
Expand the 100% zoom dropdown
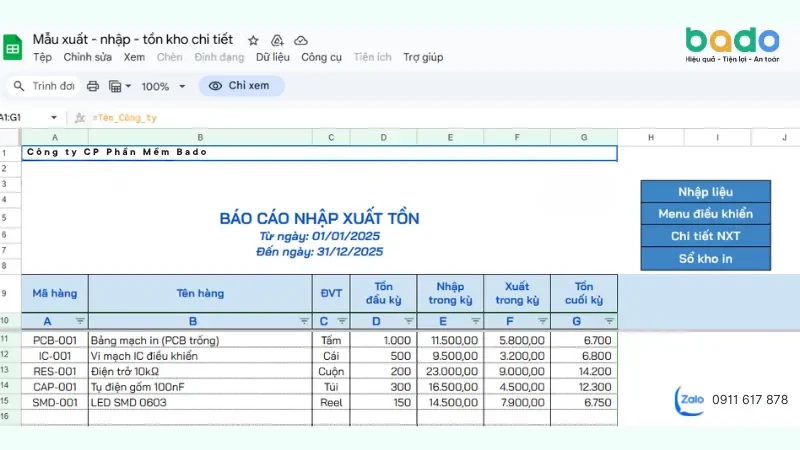[182, 86]
